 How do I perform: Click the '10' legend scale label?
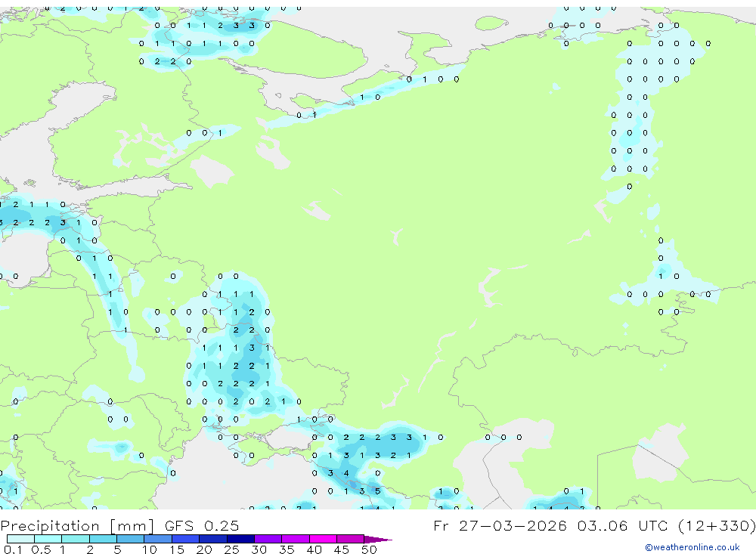point(150,549)
